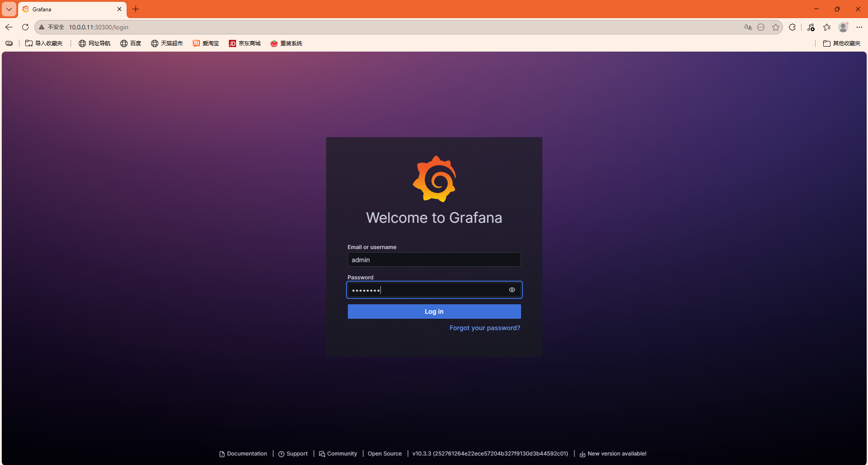Close the Grafana tab
The height and width of the screenshot is (465, 868).
(x=119, y=9)
